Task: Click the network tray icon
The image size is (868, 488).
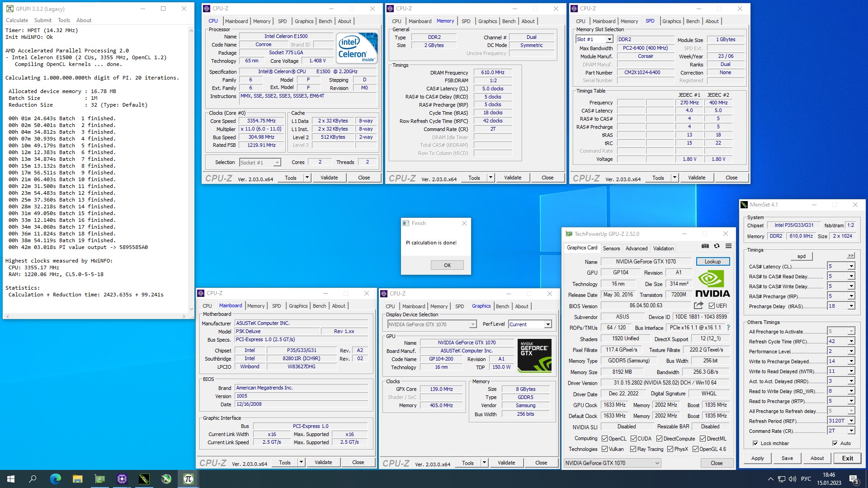Action: 781,479
